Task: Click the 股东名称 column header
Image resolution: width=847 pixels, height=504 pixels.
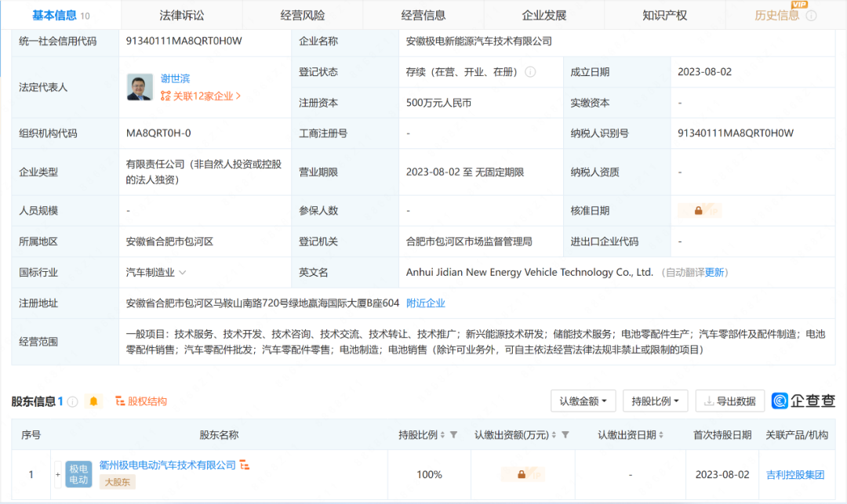Action: [x=219, y=435]
